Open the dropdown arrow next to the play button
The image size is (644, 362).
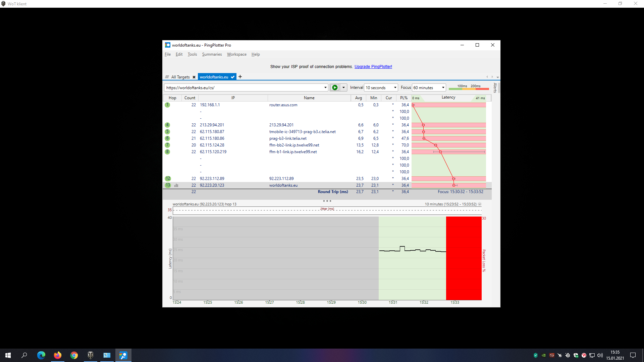tap(343, 87)
